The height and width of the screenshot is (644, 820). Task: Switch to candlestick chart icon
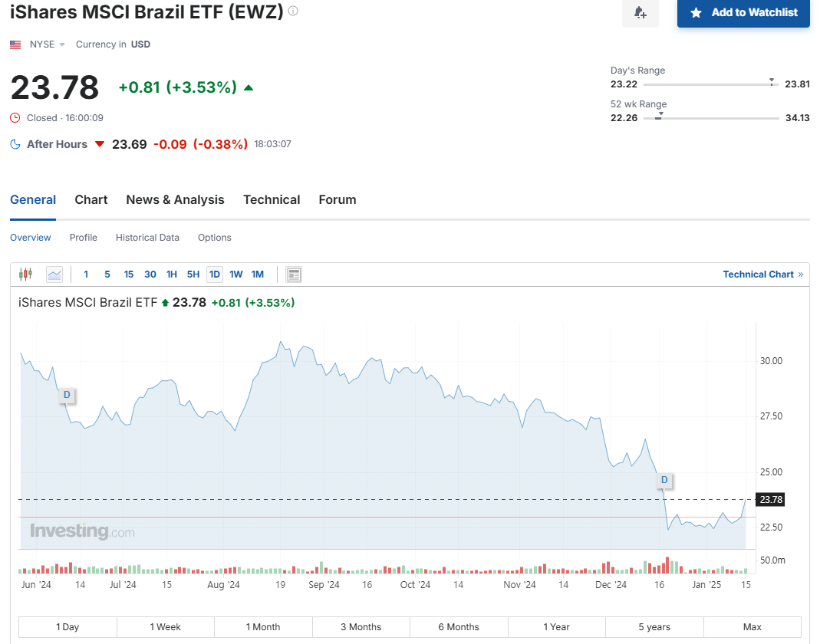point(25,274)
